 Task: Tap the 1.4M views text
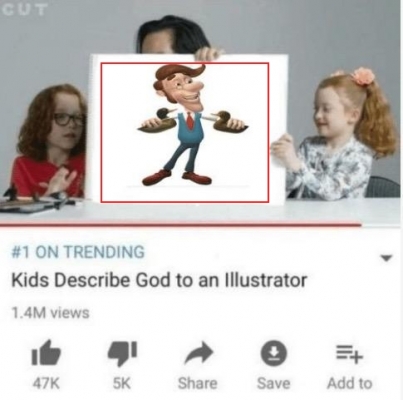[x=50, y=313]
